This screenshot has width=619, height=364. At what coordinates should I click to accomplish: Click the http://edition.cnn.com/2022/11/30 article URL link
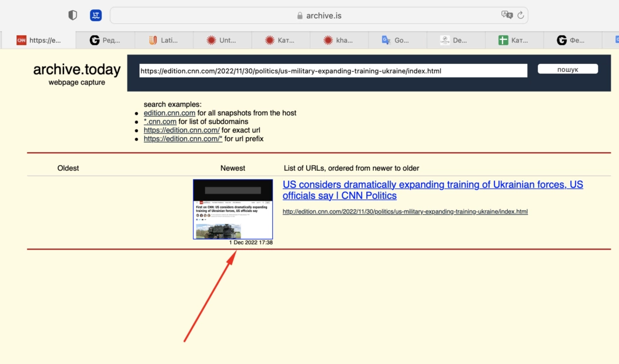tap(405, 211)
